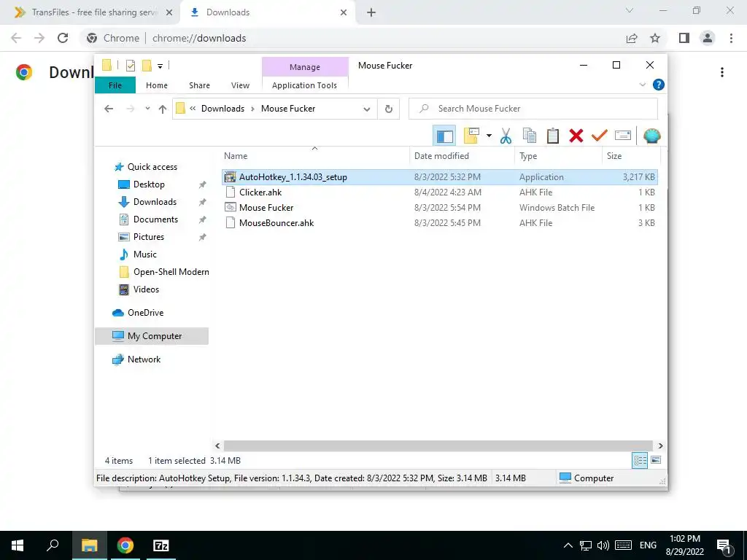This screenshot has height=560, width=747.
Task: Collapse the ribbon with the chevron
Action: pyautogui.click(x=642, y=85)
